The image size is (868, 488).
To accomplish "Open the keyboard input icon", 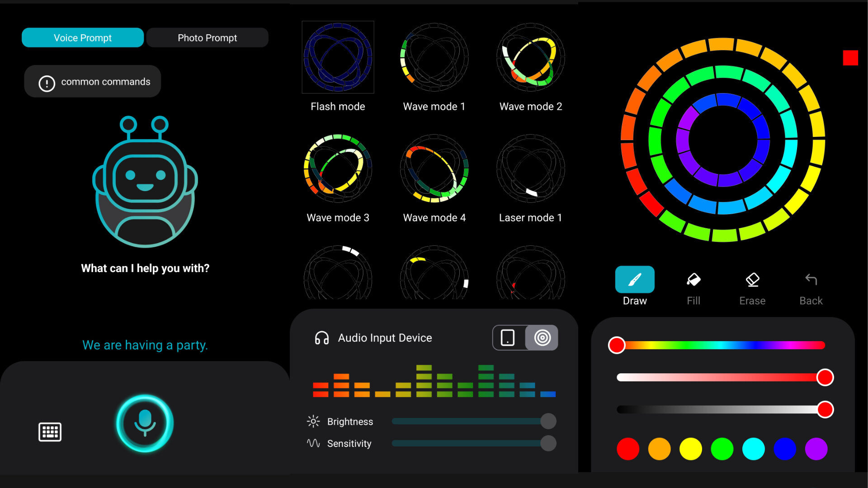I will tap(50, 432).
